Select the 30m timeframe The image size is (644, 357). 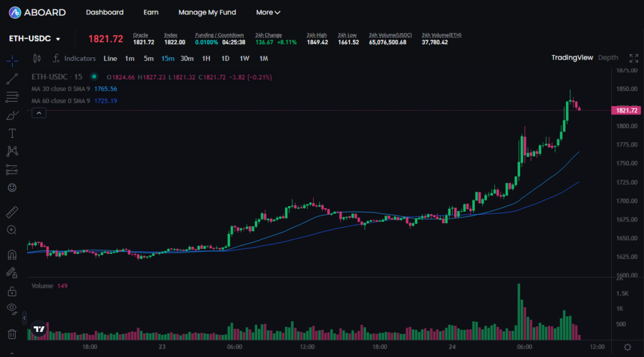[187, 58]
